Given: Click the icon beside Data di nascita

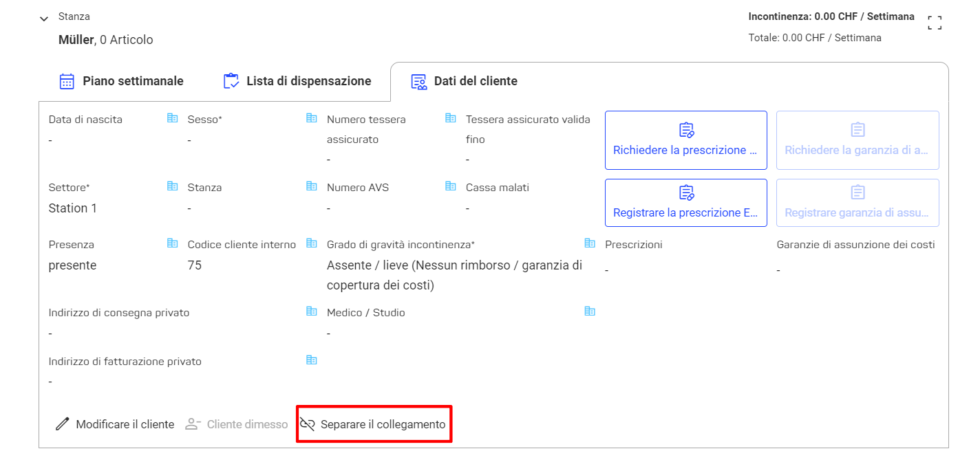Looking at the screenshot, I should click(173, 118).
